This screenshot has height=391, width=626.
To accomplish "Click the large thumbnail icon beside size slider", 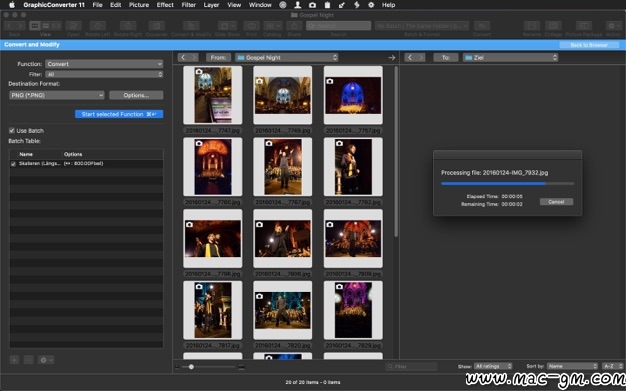I will click(241, 367).
